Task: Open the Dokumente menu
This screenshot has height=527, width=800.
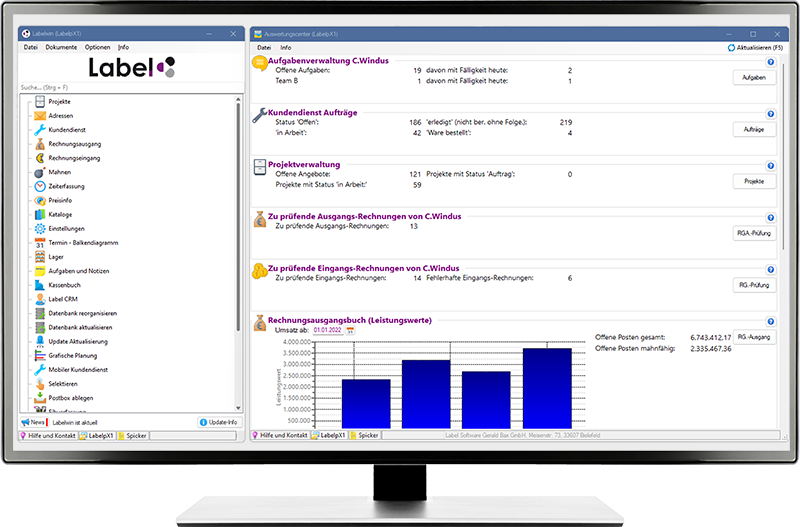Action: click(61, 47)
